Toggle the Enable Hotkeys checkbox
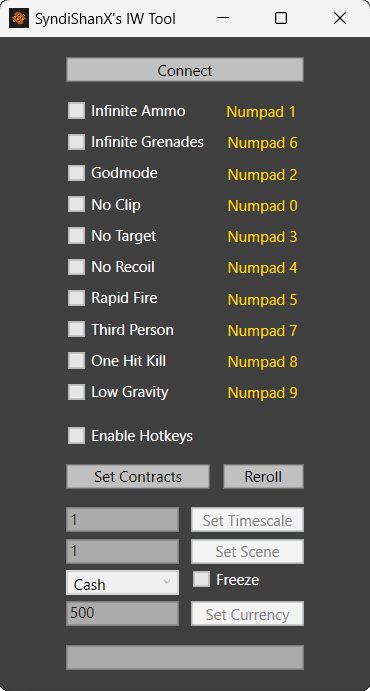 click(x=76, y=436)
